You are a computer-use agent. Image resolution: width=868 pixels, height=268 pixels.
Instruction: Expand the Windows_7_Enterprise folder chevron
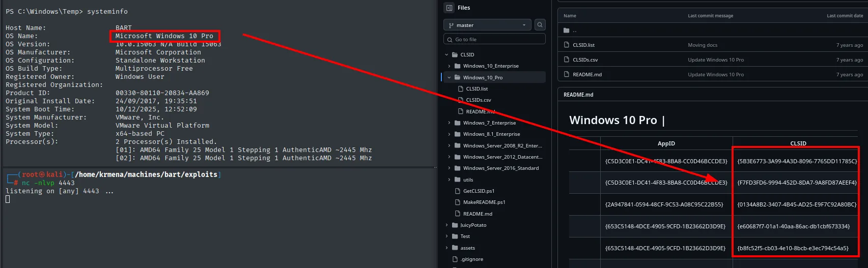(x=449, y=123)
